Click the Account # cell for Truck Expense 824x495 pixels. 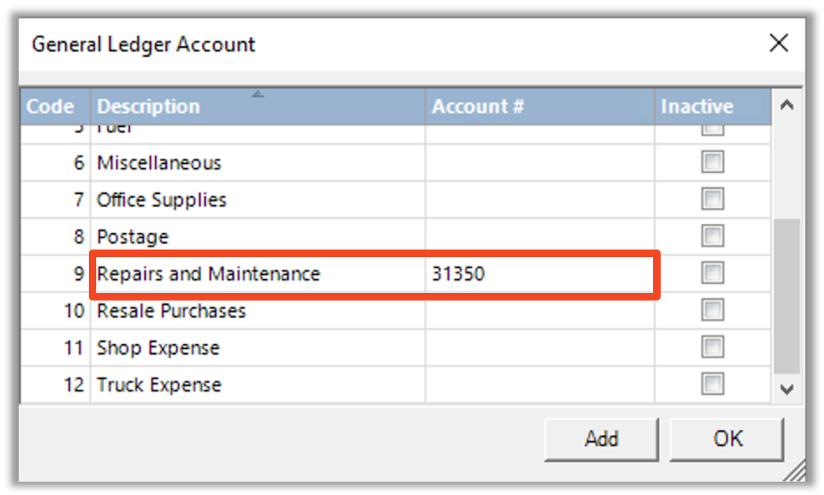click(540, 385)
